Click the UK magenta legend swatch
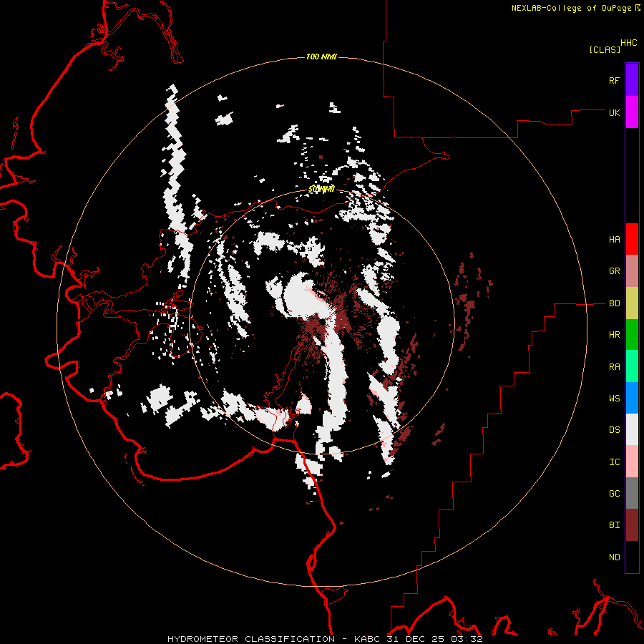Image resolution: width=644 pixels, height=644 pixels. click(632, 112)
